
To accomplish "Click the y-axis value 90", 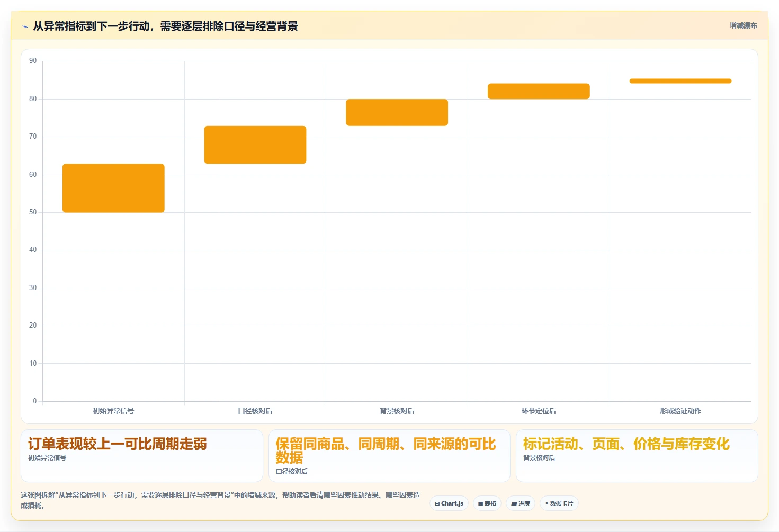I will tap(33, 61).
